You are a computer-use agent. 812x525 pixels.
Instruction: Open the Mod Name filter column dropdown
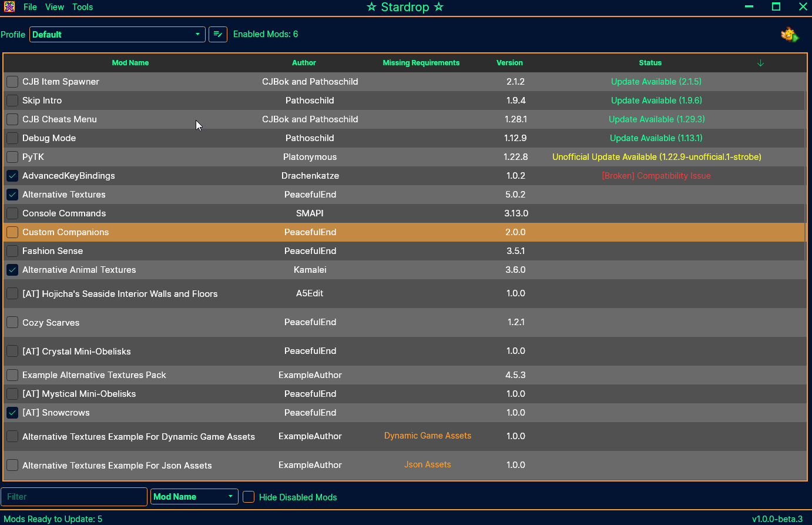194,497
